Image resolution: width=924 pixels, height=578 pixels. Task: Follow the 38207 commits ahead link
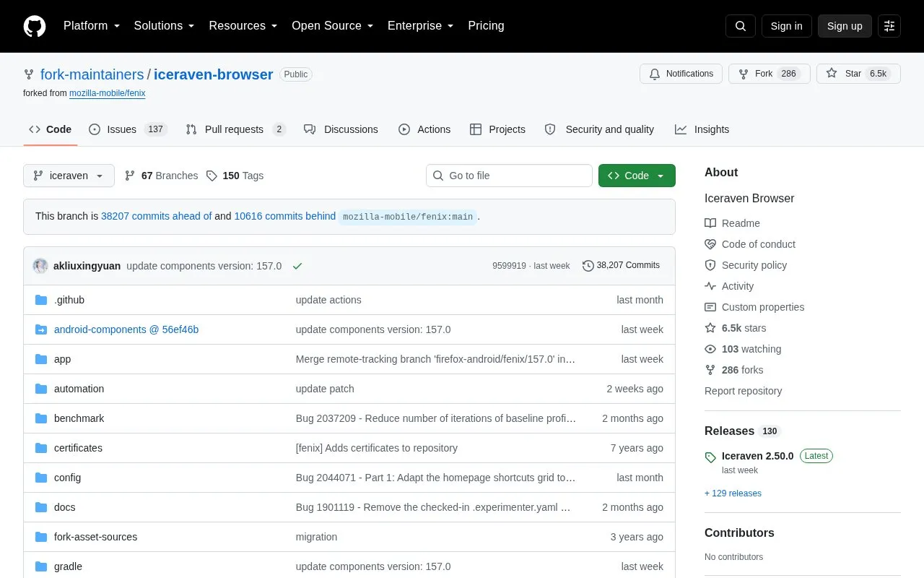[x=157, y=216]
